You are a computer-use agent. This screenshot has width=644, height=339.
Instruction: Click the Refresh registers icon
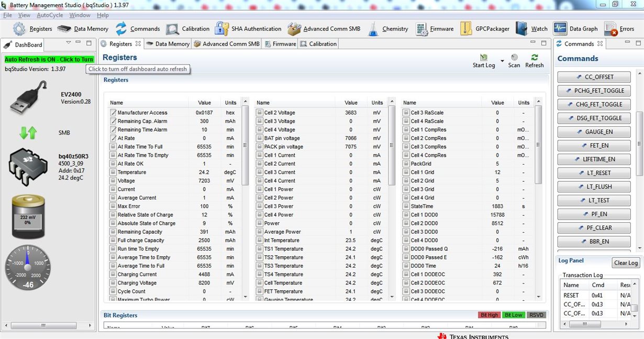(535, 57)
